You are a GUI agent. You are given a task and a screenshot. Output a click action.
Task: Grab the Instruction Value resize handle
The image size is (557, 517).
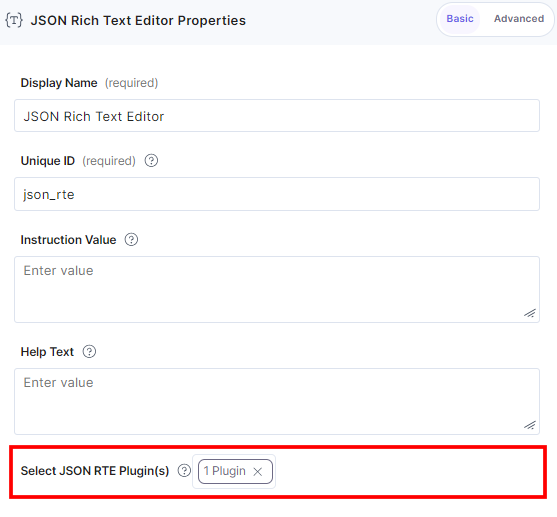click(x=530, y=313)
